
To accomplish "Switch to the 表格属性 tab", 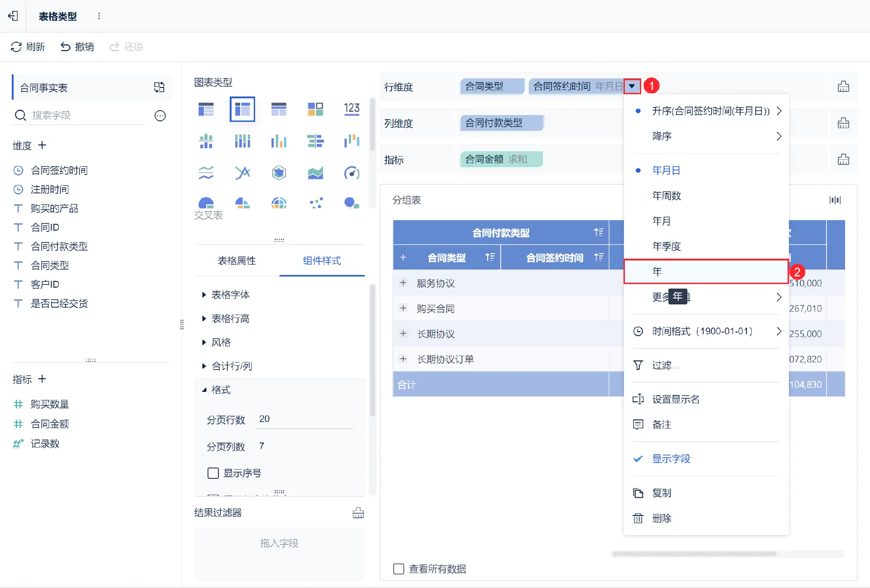I will (x=237, y=260).
